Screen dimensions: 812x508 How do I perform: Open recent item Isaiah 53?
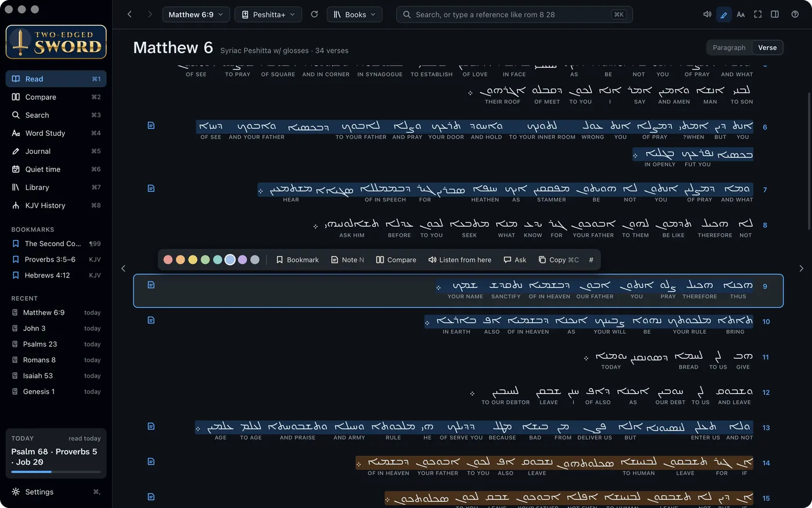tap(56, 376)
